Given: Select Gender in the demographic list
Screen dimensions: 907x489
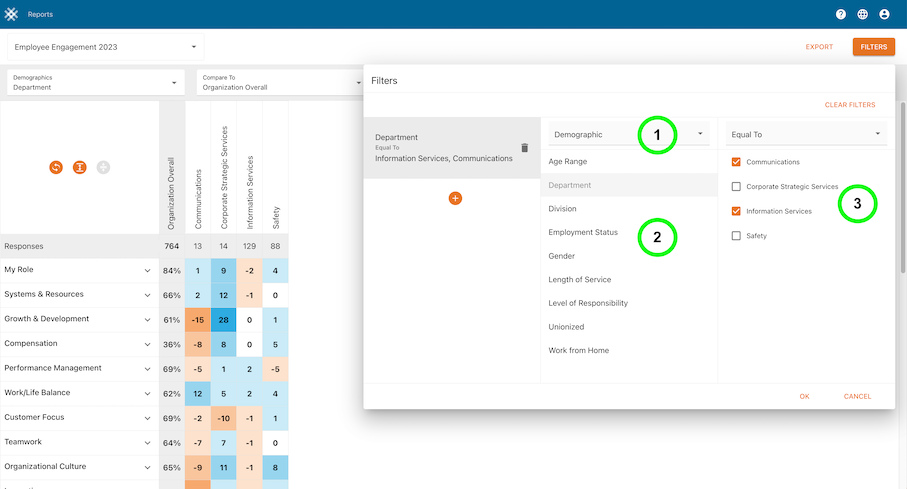Looking at the screenshot, I should click(562, 256).
